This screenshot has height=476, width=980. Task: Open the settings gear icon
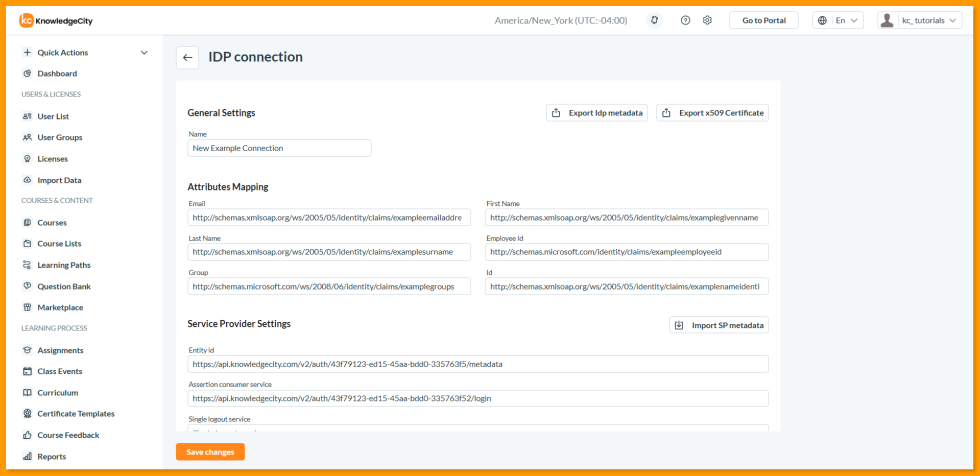pos(707,20)
